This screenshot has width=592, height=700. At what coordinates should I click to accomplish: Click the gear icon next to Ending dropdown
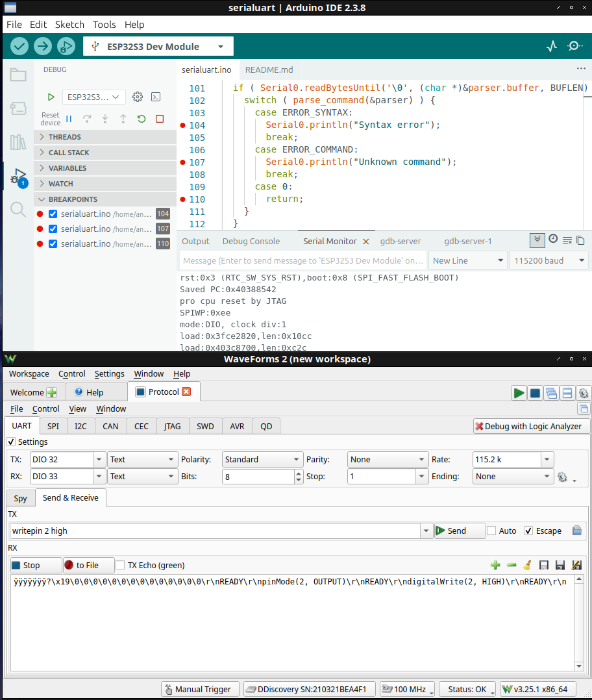click(562, 477)
